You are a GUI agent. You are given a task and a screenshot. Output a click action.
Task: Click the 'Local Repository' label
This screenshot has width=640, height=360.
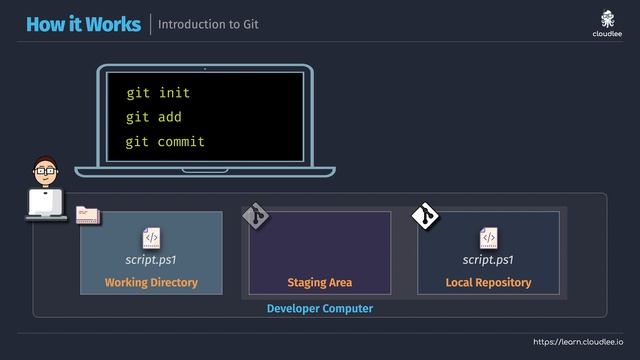point(489,282)
